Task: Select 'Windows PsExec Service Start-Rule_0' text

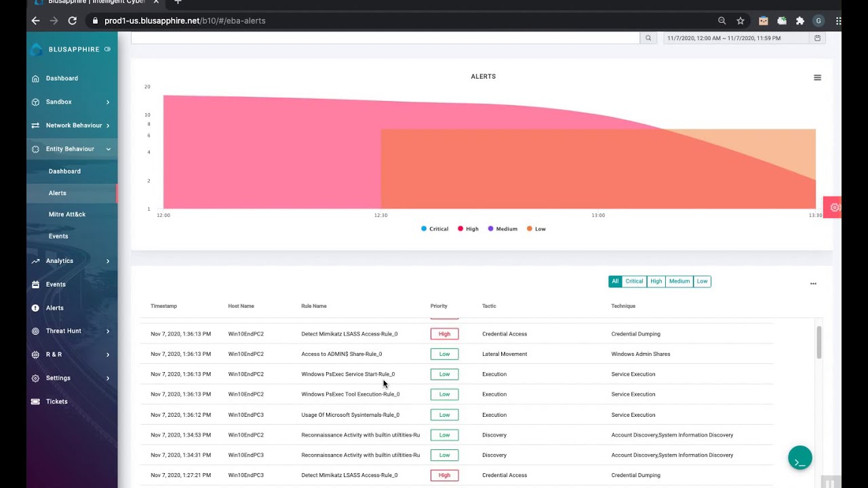Action: point(348,374)
